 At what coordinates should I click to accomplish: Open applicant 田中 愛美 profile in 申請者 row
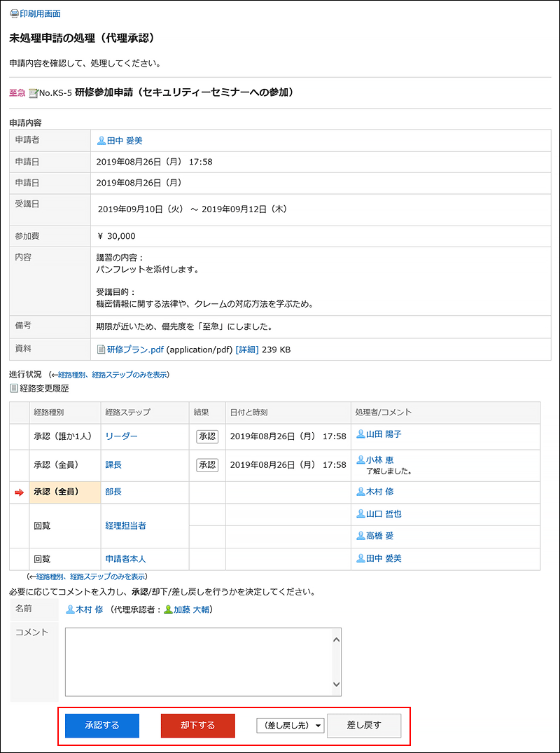pyautogui.click(x=124, y=141)
